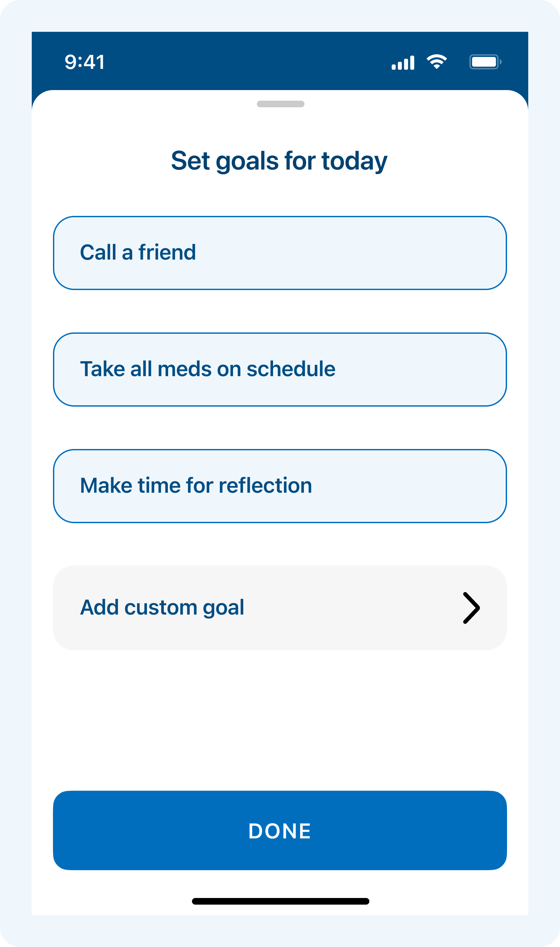Viewport: 560px width, 947px height.
Task: Tap the 9:41 clock in status bar
Action: (84, 62)
